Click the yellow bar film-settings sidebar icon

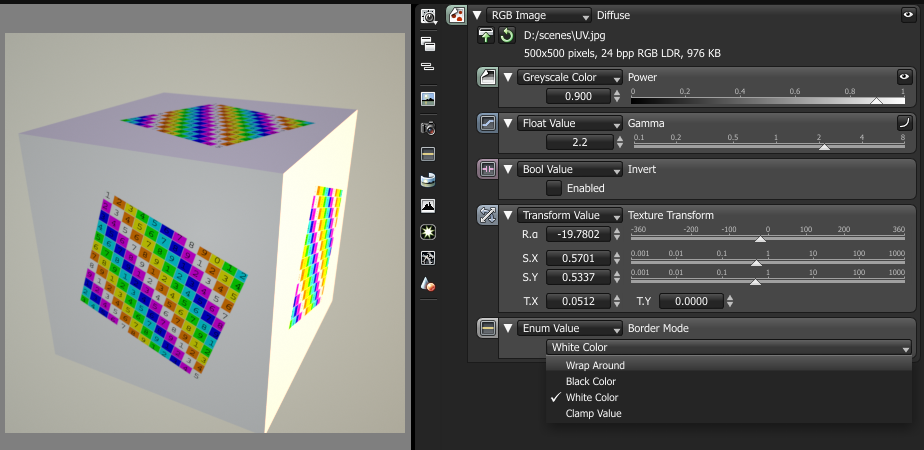click(x=428, y=154)
